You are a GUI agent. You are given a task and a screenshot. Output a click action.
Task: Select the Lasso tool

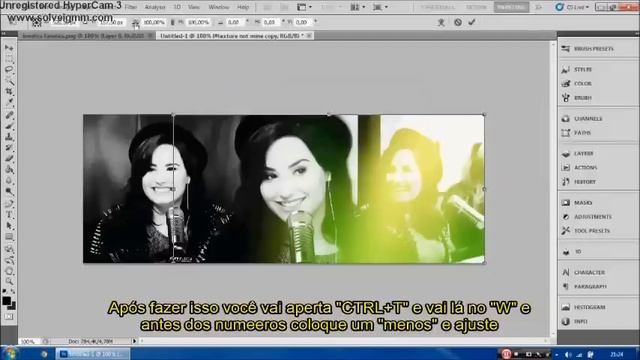(x=9, y=69)
